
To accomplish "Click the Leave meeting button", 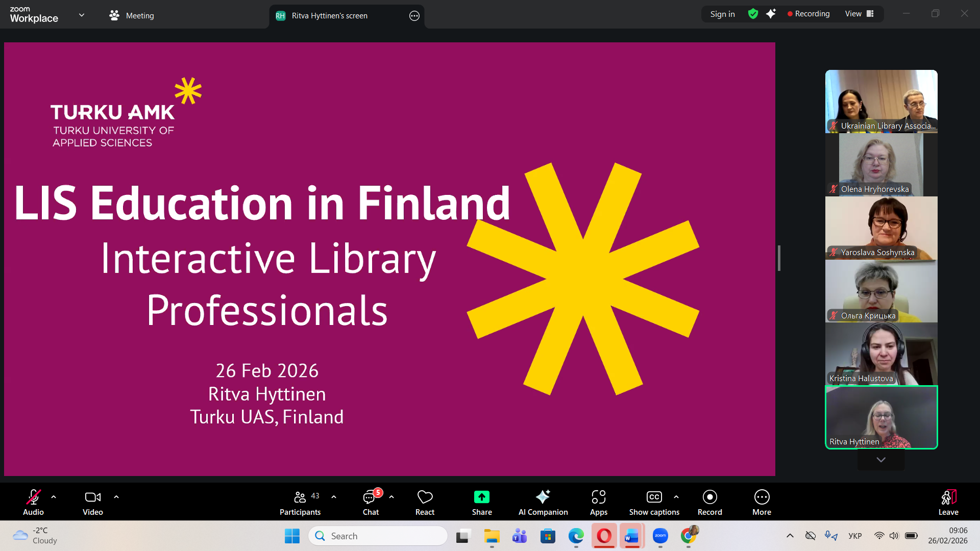I will click(948, 502).
